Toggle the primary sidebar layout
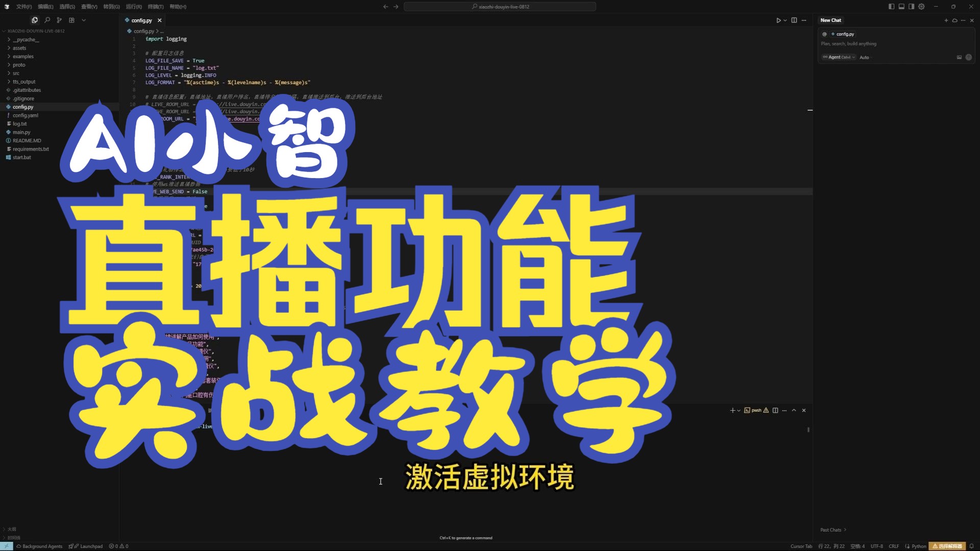980x551 pixels. (x=891, y=7)
